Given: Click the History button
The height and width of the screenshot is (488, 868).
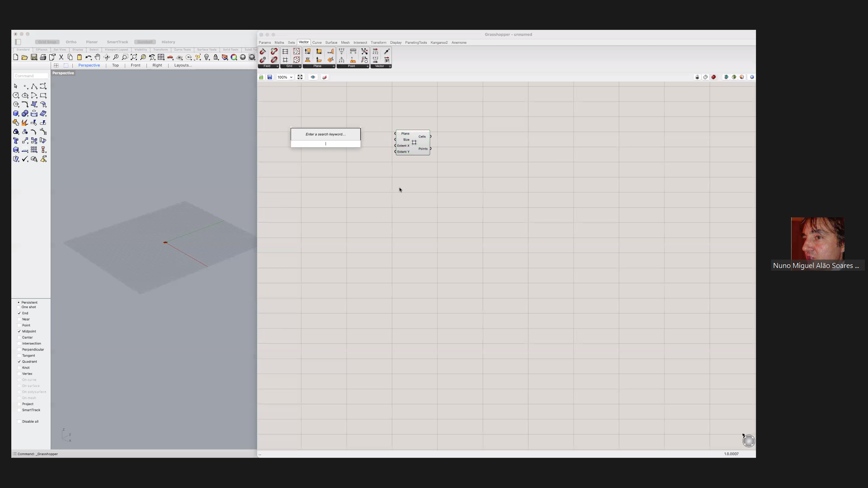Looking at the screenshot, I should [x=168, y=42].
